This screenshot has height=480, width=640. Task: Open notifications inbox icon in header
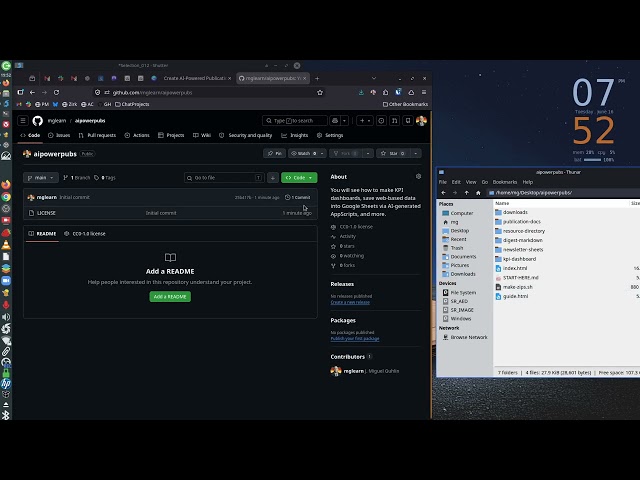tap(408, 120)
